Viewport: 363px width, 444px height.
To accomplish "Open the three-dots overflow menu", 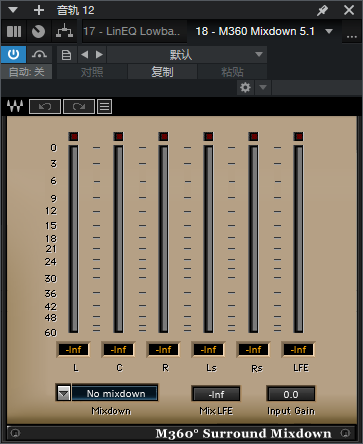I will point(352,35).
